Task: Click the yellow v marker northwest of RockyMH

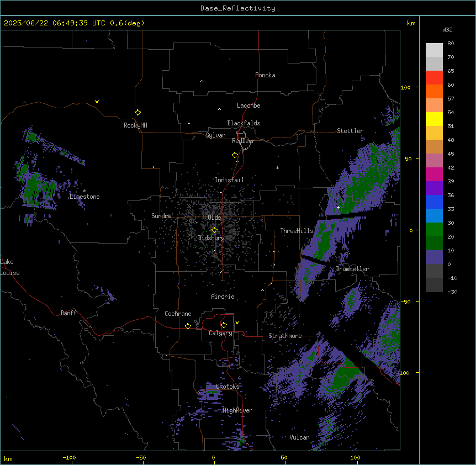Action: click(x=97, y=102)
